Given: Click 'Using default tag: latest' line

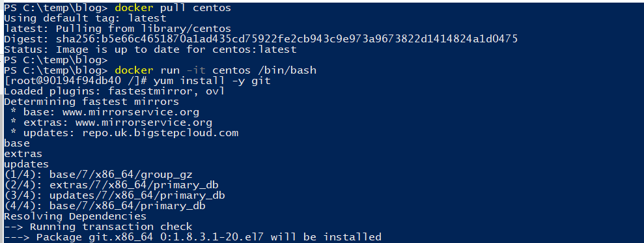Looking at the screenshot, I should click(x=85, y=18).
